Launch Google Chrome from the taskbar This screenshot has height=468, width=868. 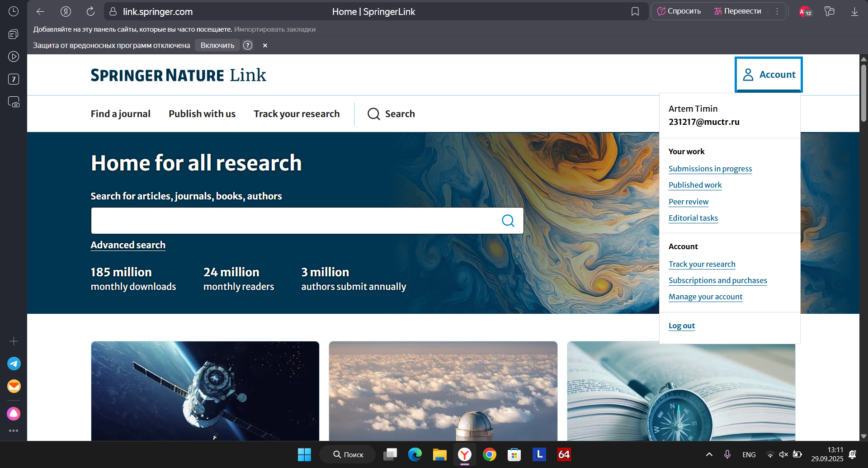pos(489,454)
